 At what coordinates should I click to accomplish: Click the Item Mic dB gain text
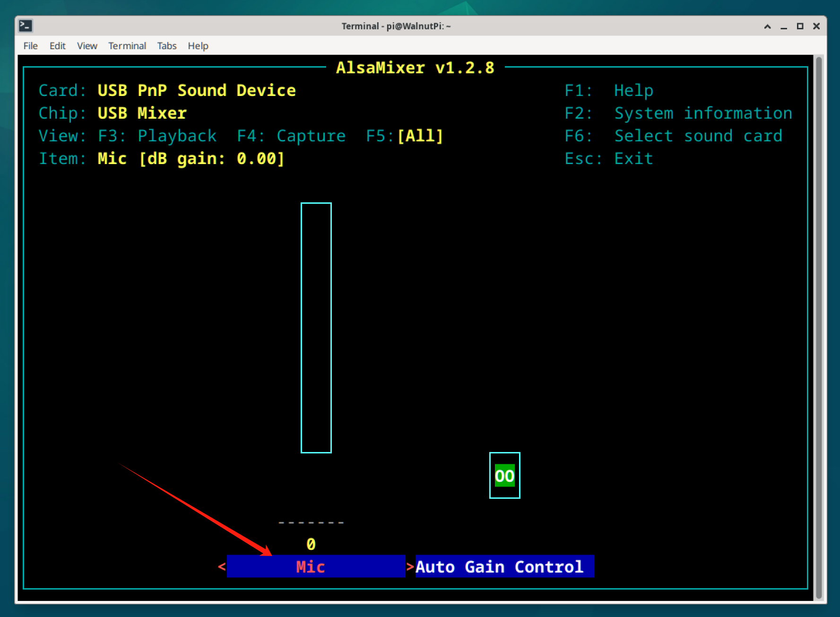coord(191,159)
